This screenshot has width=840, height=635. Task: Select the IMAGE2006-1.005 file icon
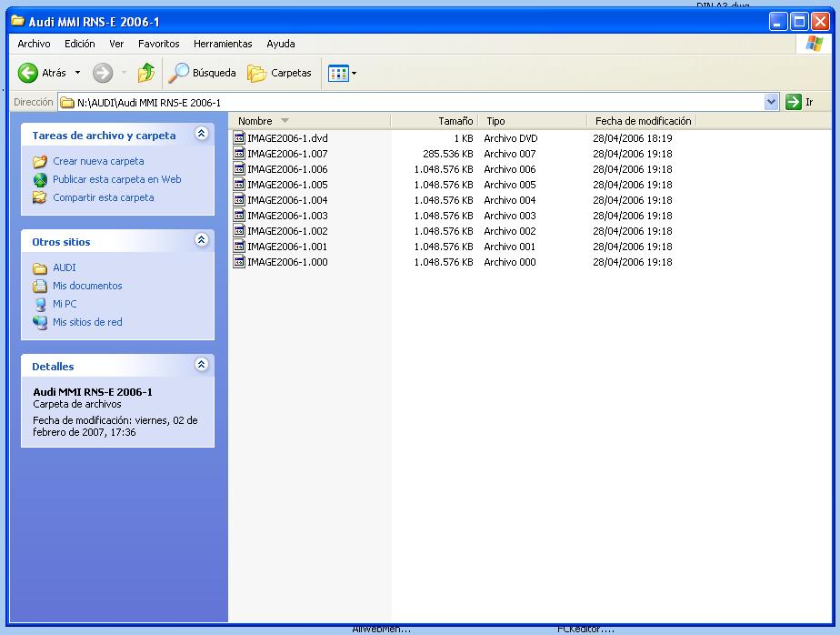pos(239,185)
